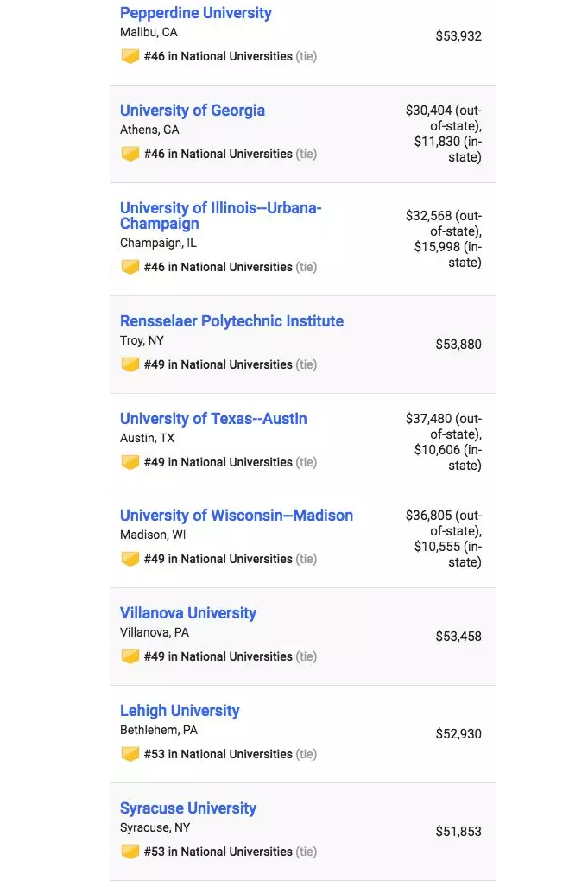
Task: Click the gold badge icon beside Pepperdine's ranking
Action: coord(130,56)
